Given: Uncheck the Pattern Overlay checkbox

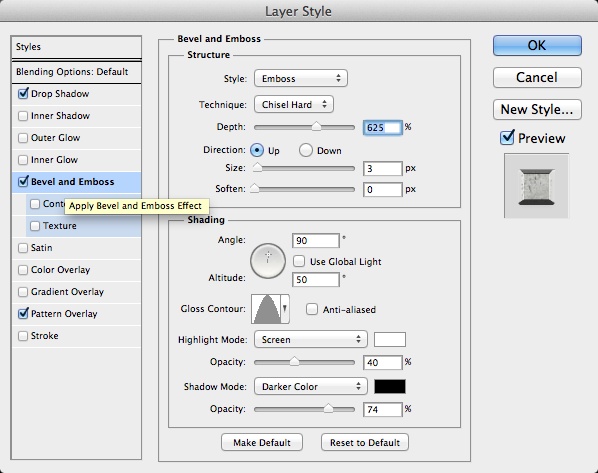Looking at the screenshot, I should point(23,314).
